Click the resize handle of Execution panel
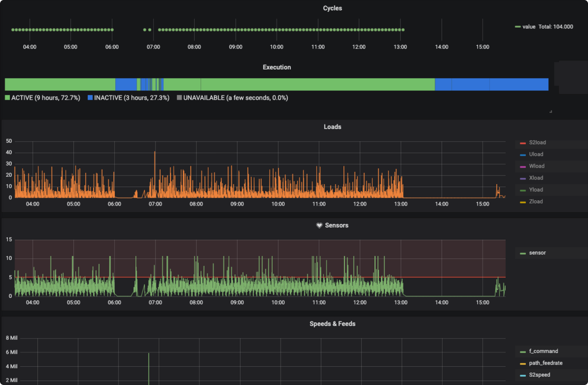The image size is (588, 385). (x=550, y=112)
